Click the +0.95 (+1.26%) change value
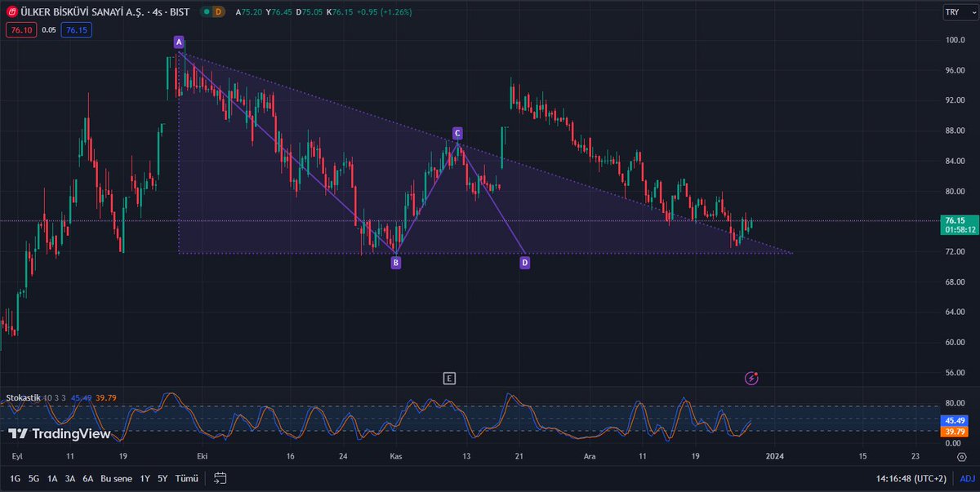 pyautogui.click(x=384, y=12)
